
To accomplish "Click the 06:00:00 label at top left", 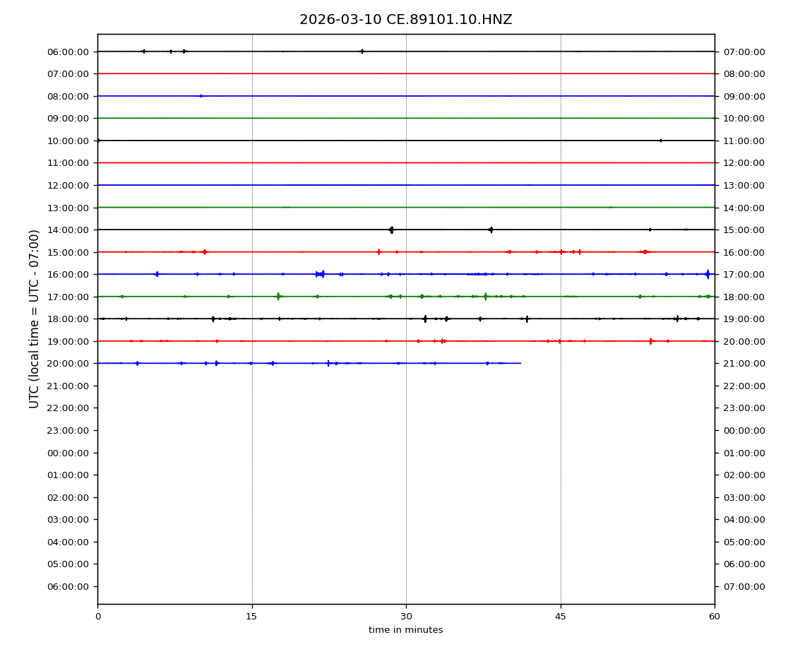I will 68,52.
